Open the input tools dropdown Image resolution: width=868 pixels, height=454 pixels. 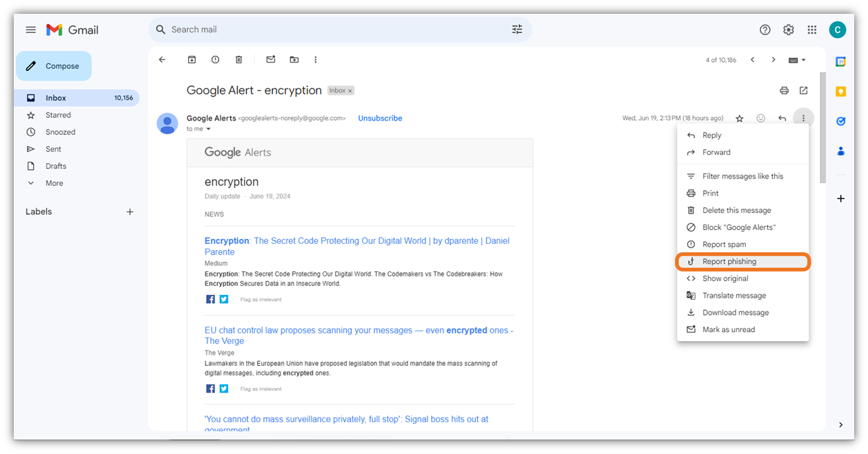(x=795, y=60)
